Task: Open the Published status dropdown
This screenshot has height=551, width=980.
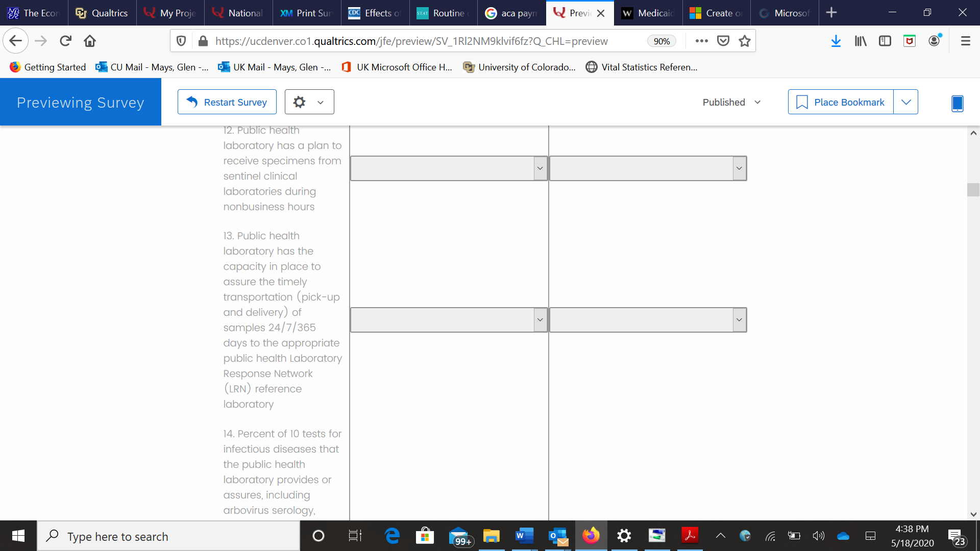Action: pos(731,102)
